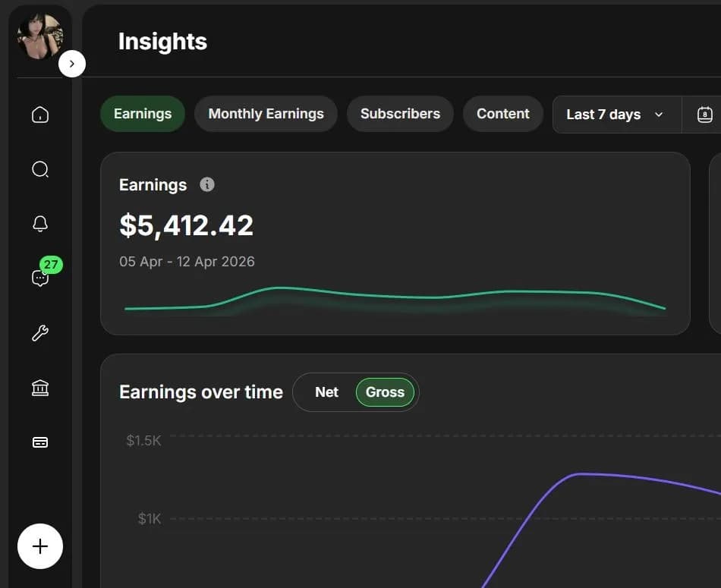Click the info icon beside Earnings
This screenshot has width=721, height=588.
(x=206, y=184)
